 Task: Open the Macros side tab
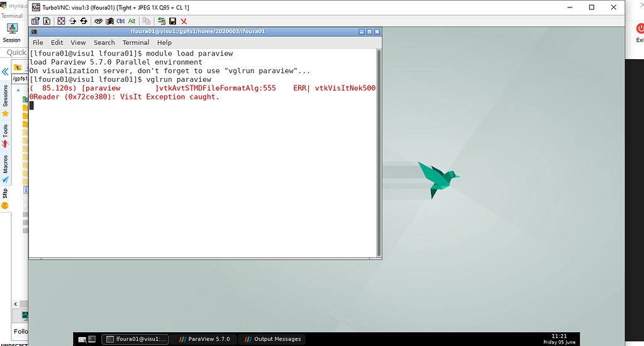coord(5,169)
